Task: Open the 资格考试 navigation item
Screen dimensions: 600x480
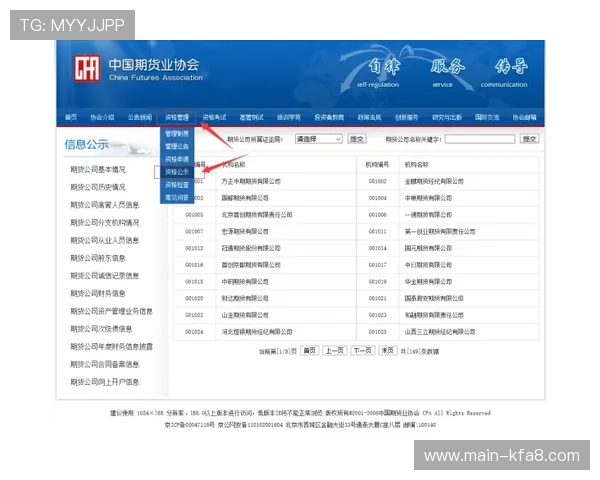Action: click(214, 117)
